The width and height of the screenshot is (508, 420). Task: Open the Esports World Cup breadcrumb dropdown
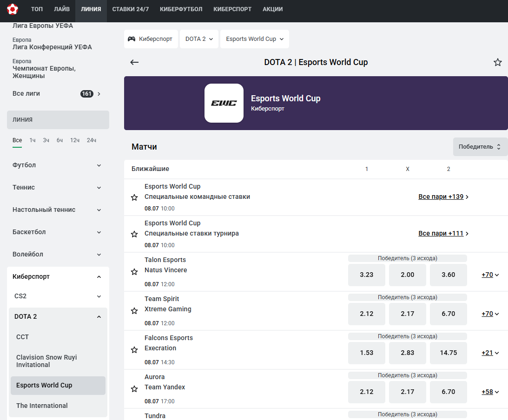point(255,39)
